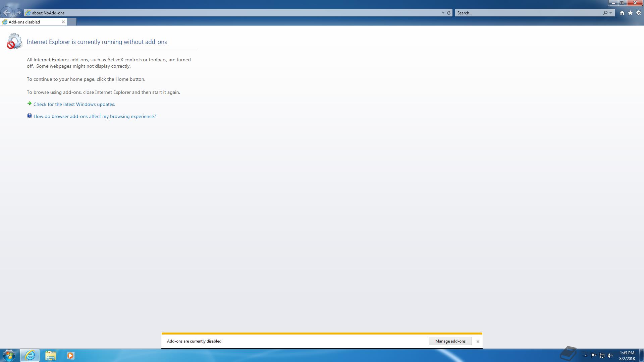Image resolution: width=644 pixels, height=362 pixels.
Task: Click the network status tray icon
Action: [602, 356]
